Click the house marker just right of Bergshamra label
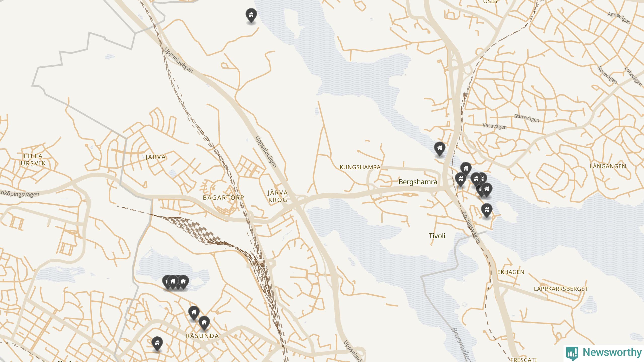Screen dimensions: 644x362 click(x=461, y=179)
